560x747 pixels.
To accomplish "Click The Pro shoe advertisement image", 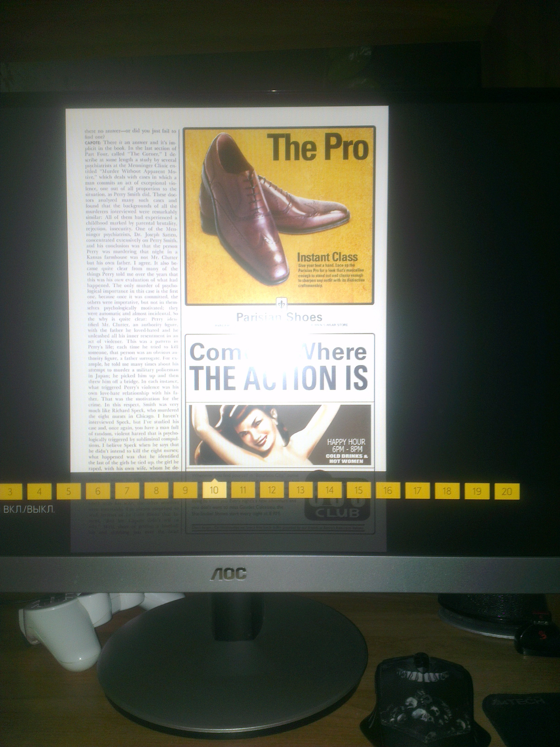I will point(280,215).
